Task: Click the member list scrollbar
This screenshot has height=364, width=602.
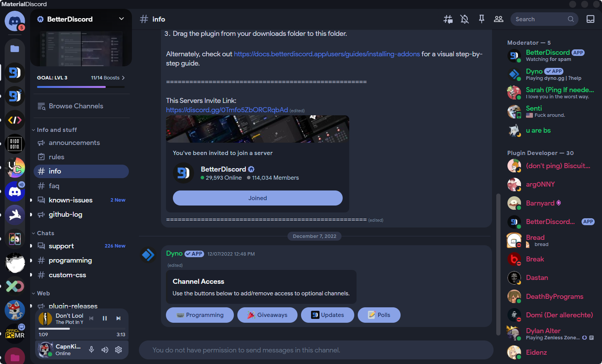Action: [x=498, y=265]
